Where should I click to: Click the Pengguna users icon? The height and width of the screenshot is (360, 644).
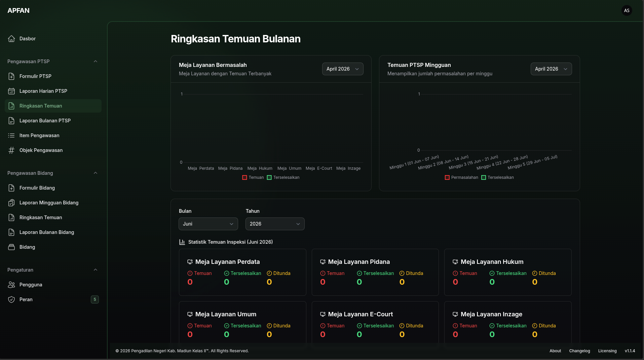(x=11, y=285)
